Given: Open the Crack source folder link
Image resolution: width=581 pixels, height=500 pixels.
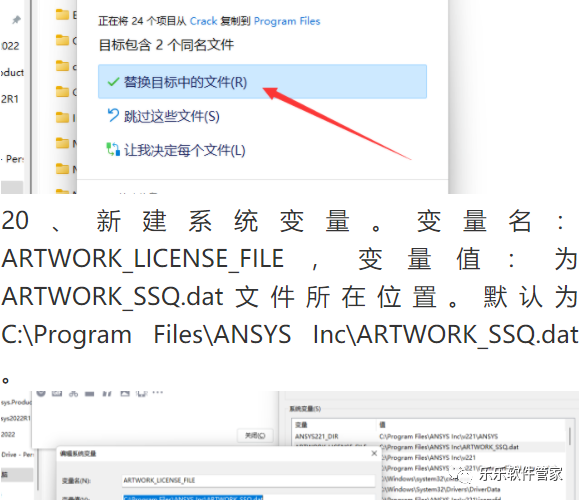Looking at the screenshot, I should [203, 21].
